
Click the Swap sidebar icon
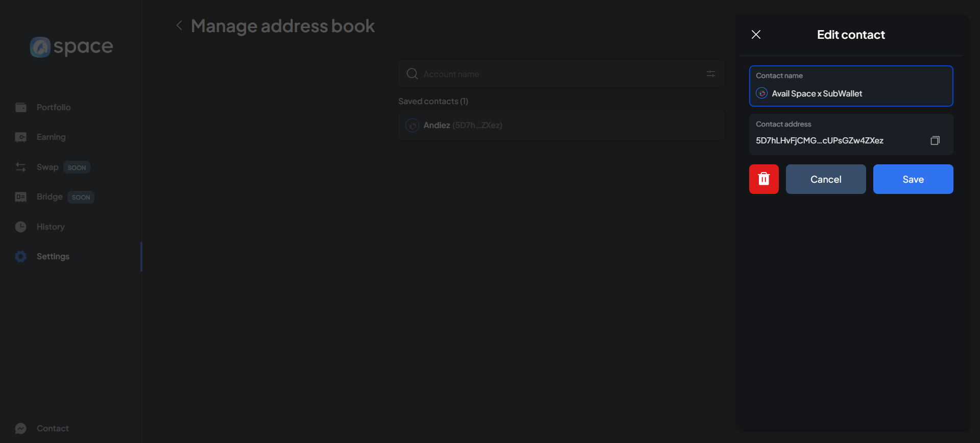pyautogui.click(x=21, y=167)
